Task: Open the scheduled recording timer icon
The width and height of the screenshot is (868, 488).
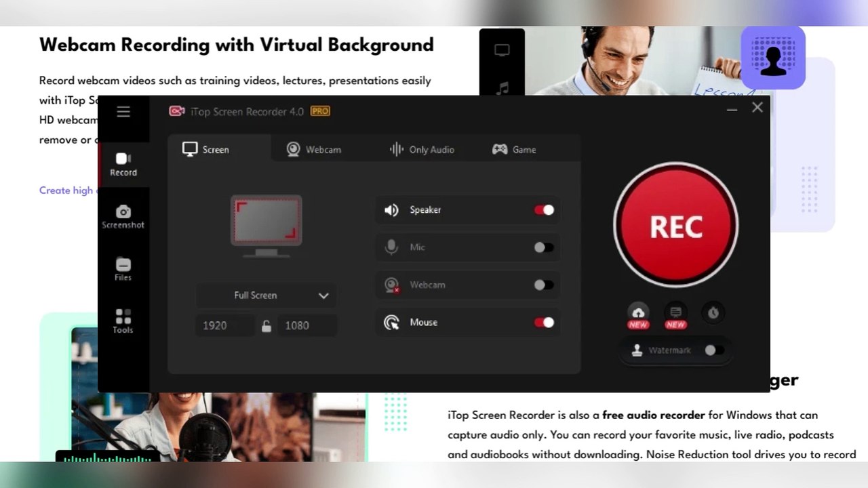Action: click(x=713, y=312)
